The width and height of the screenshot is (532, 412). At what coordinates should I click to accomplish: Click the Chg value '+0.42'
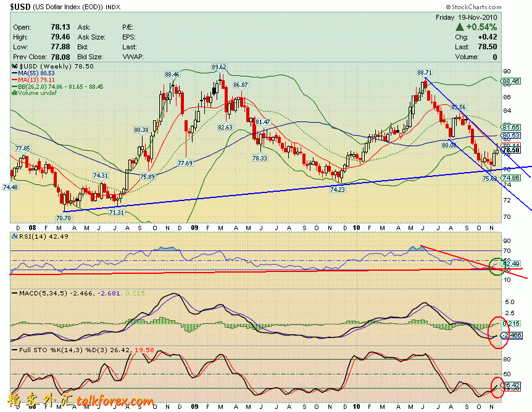(488, 37)
